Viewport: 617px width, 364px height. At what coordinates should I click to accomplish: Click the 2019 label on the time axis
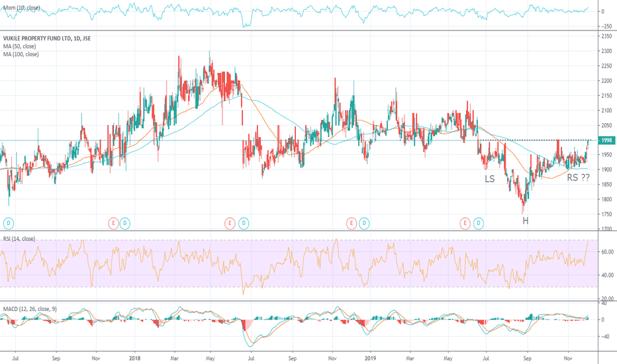pyautogui.click(x=370, y=359)
